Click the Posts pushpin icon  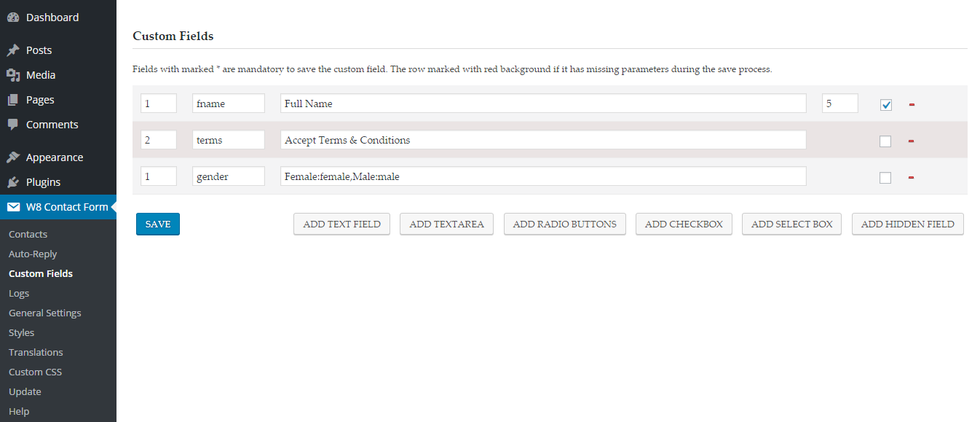coord(13,50)
